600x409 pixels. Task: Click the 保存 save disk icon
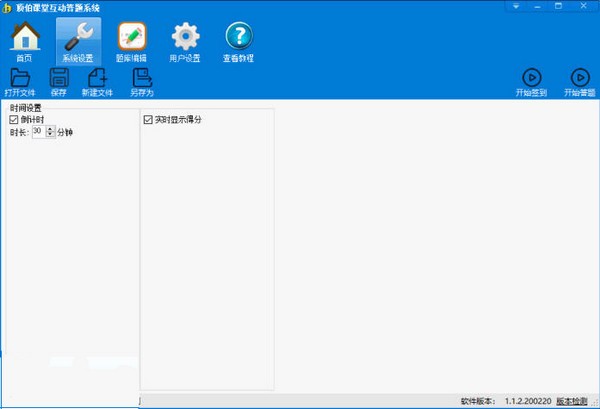[x=58, y=80]
